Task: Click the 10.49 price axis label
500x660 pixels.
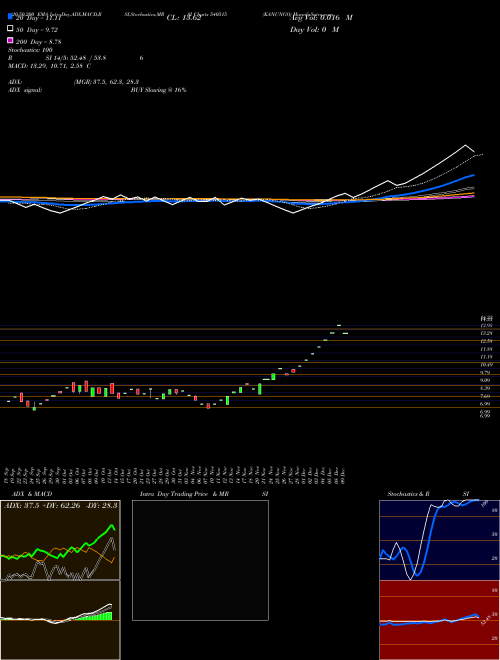Action: 486,365
